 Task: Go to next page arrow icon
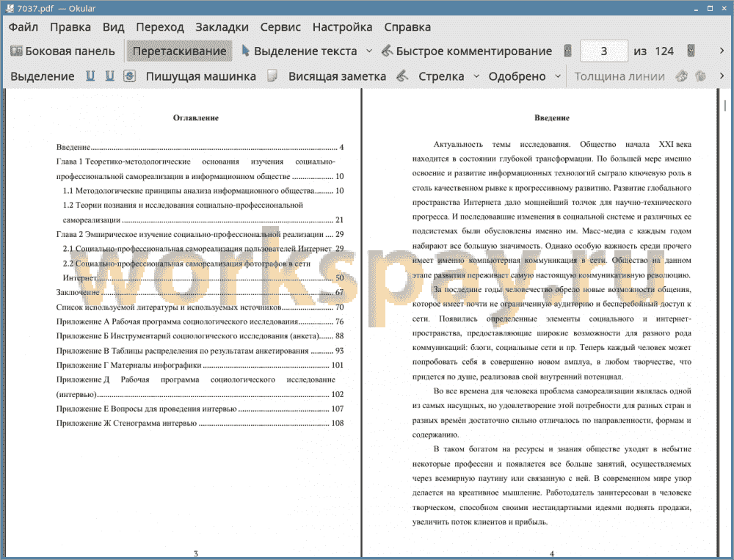click(x=691, y=51)
